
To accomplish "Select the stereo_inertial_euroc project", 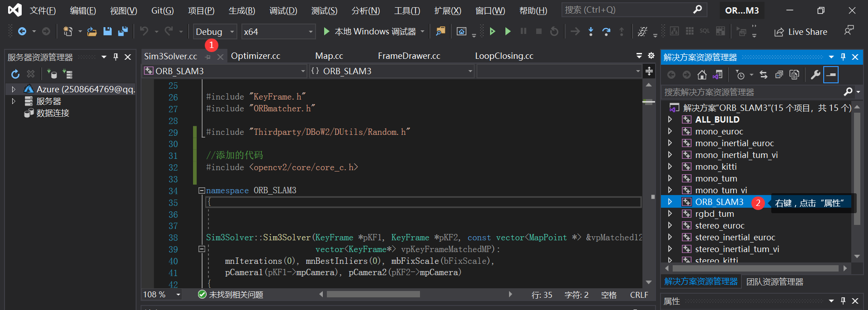I will tap(735, 237).
